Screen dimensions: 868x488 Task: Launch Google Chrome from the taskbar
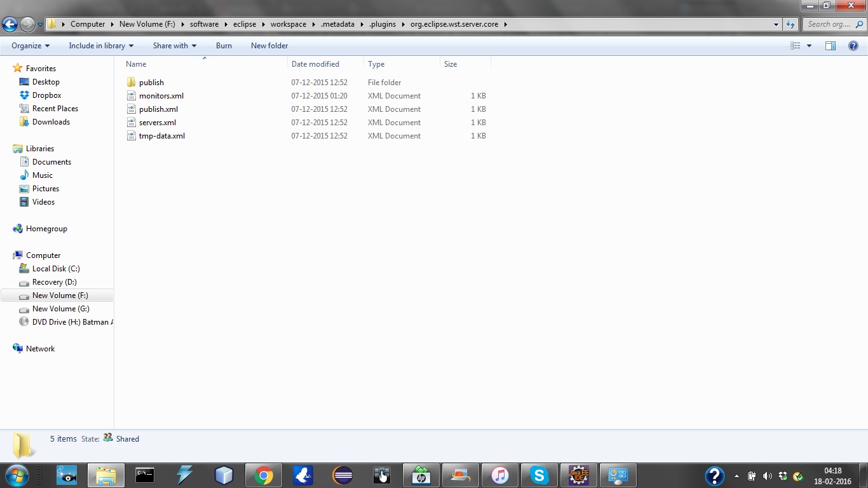coord(263,475)
